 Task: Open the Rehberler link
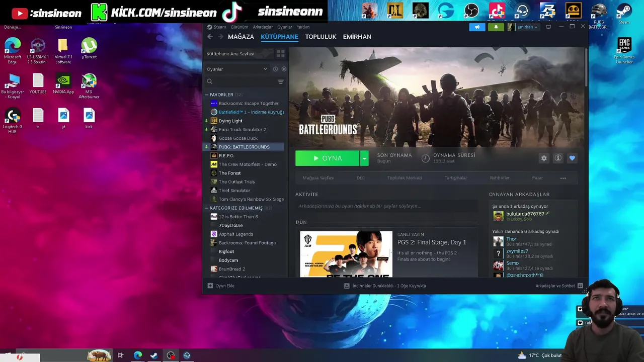coord(500,178)
